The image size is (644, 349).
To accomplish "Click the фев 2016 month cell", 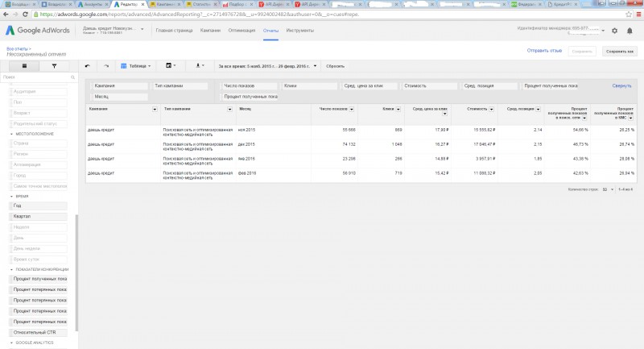I will click(x=247, y=173).
